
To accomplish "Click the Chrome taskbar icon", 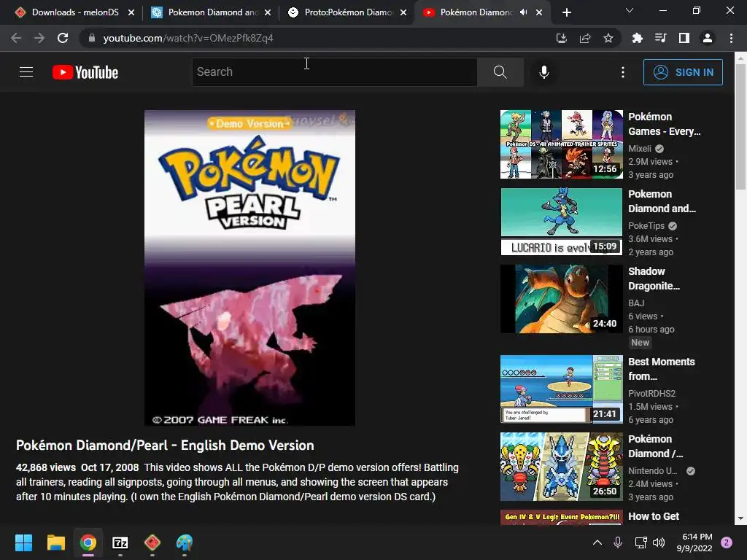I will pyautogui.click(x=88, y=542).
